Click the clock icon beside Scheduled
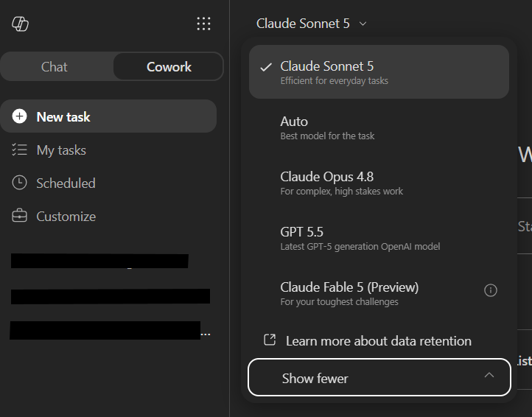Viewport: 532px width, 417px height. click(x=19, y=183)
